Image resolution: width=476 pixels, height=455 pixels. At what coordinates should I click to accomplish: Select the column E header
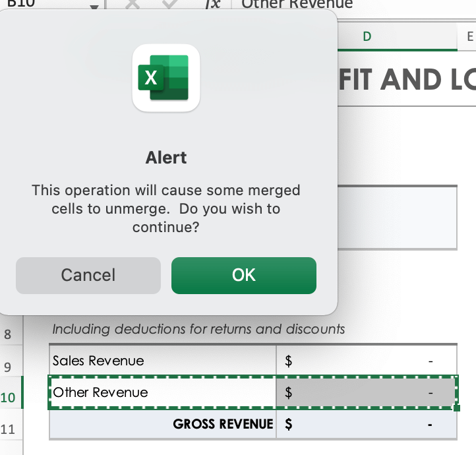469,37
